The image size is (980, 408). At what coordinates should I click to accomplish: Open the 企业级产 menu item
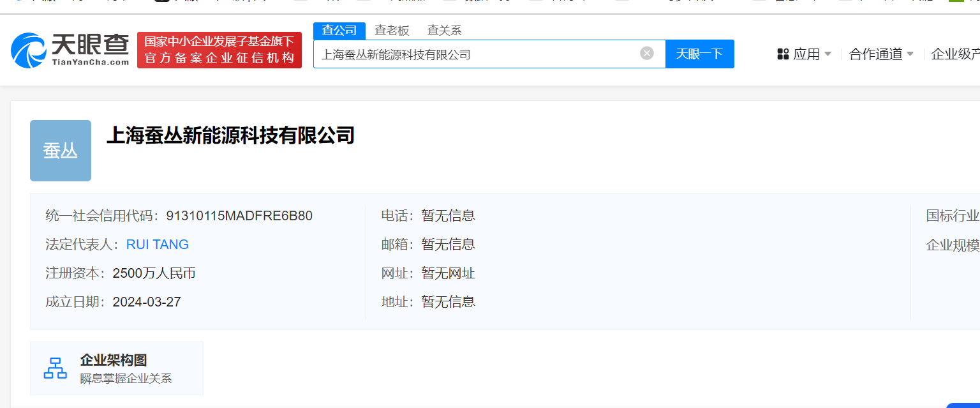point(955,54)
